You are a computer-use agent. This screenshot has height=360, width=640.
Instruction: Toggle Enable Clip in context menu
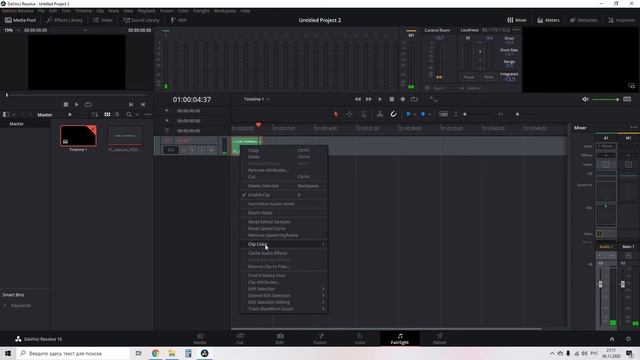point(284,195)
